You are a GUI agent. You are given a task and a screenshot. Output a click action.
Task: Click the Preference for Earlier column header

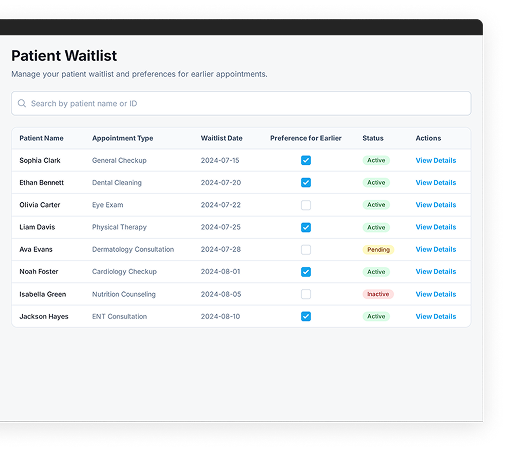(x=306, y=138)
